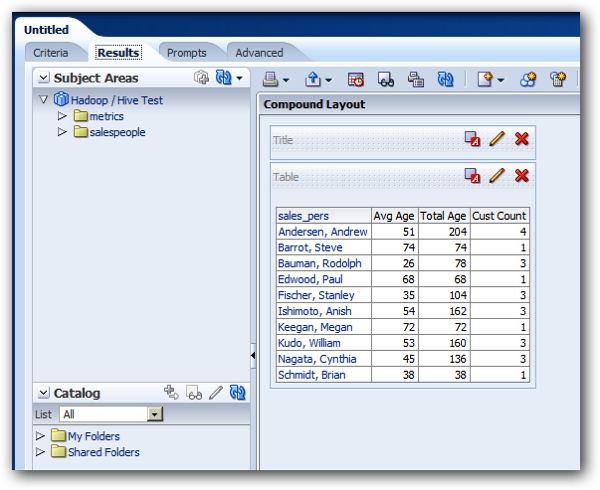This screenshot has width=600, height=490.
Task: Switch to the Advanced tab
Action: [259, 52]
